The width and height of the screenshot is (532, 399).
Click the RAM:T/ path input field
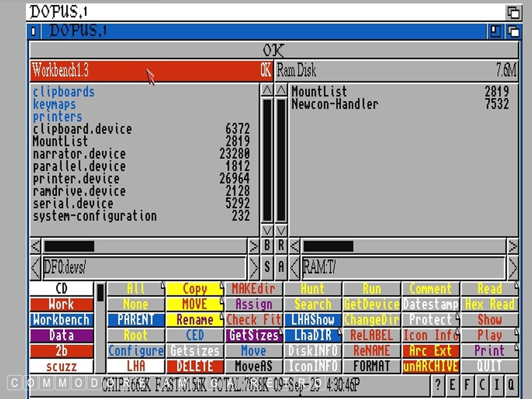pos(403,267)
